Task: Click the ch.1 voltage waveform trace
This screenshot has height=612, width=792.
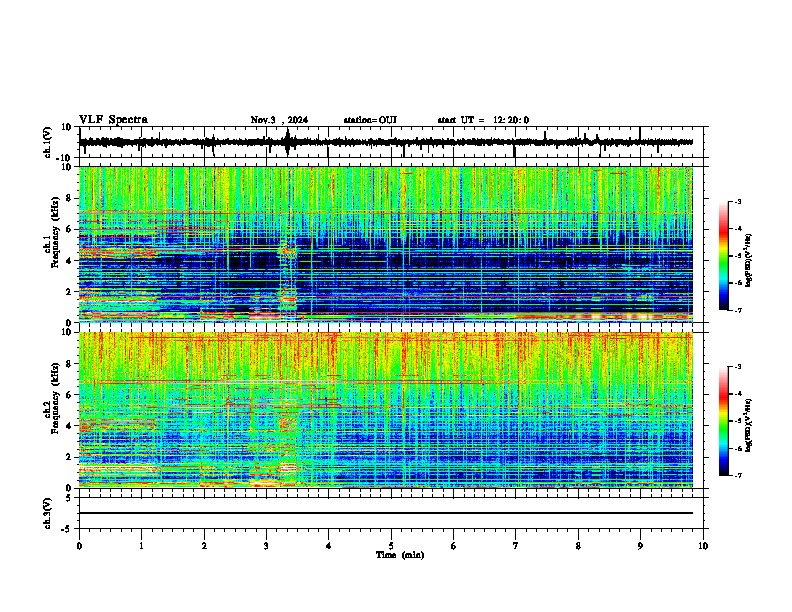Action: [x=386, y=142]
